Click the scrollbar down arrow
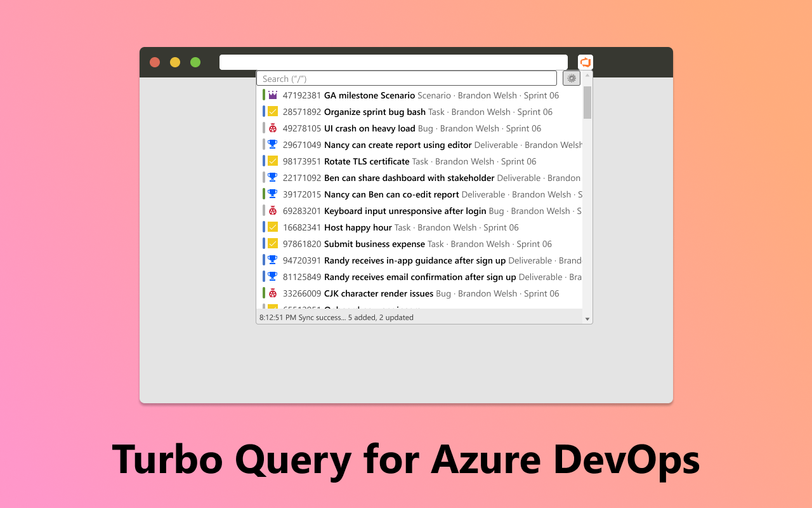The height and width of the screenshot is (508, 812). pos(587,317)
